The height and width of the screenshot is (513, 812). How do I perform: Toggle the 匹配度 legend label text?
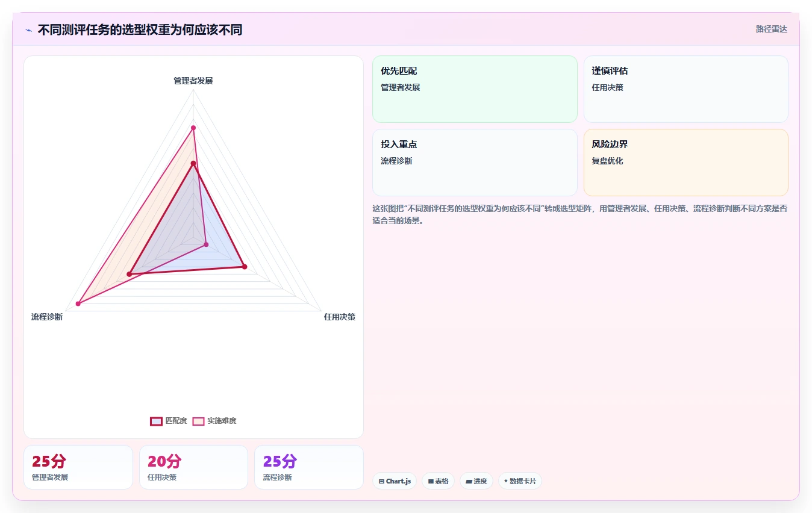point(176,421)
